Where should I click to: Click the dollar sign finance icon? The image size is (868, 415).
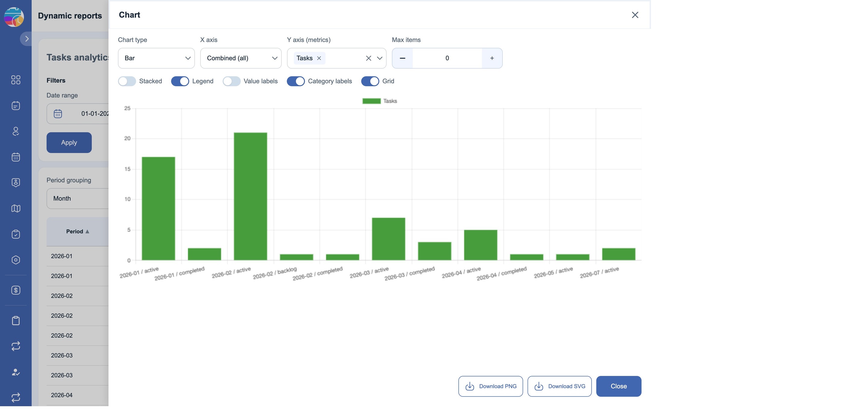click(15, 290)
